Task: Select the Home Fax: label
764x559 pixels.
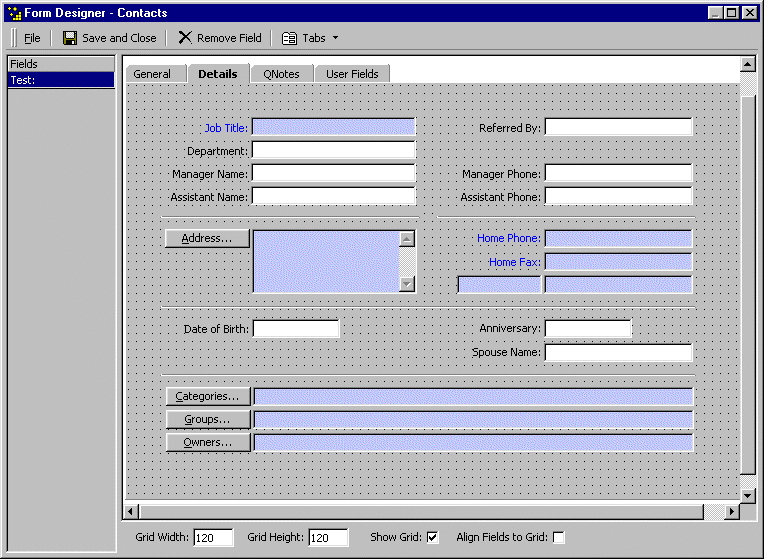Action: coord(515,262)
